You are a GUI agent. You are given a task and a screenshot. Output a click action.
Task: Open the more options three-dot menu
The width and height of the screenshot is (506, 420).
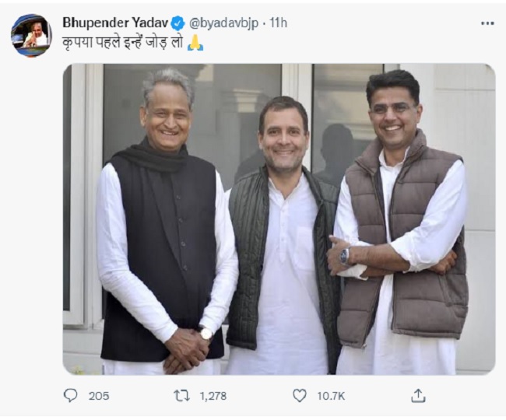(487, 23)
